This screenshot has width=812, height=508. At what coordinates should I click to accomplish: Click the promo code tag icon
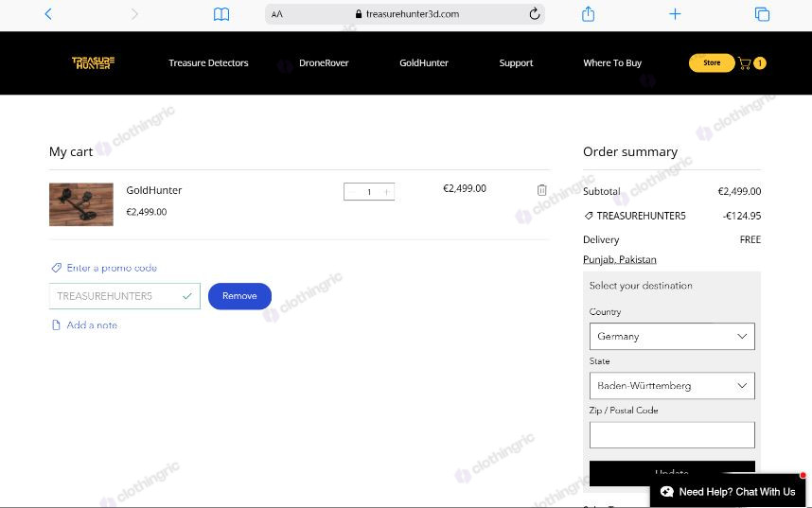56,268
